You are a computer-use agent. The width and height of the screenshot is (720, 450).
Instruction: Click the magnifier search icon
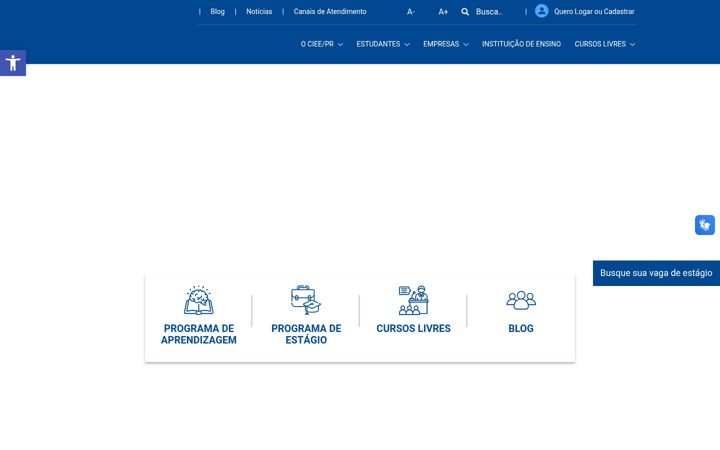465,12
